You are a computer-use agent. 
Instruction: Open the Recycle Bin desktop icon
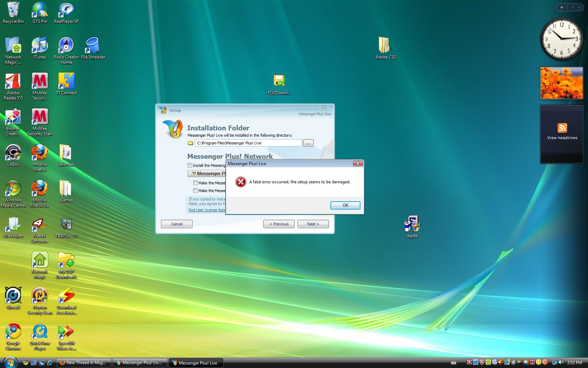click(x=13, y=11)
